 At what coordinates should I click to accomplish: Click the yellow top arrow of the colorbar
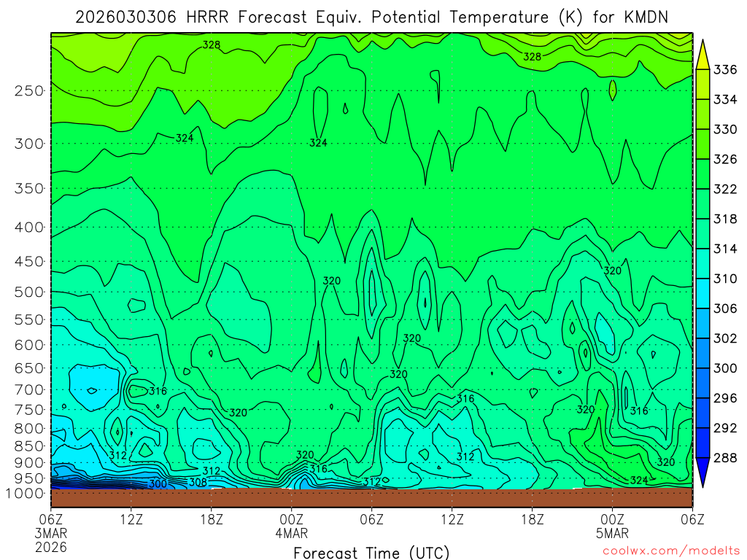pyautogui.click(x=703, y=56)
